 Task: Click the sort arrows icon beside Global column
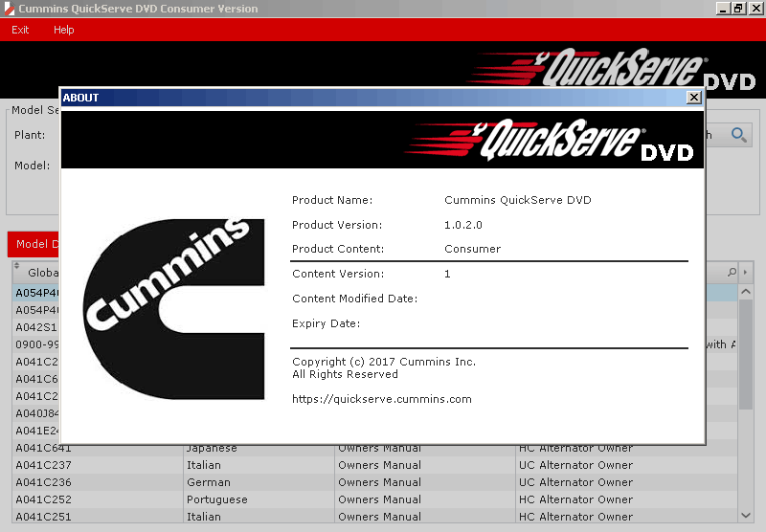[16, 266]
